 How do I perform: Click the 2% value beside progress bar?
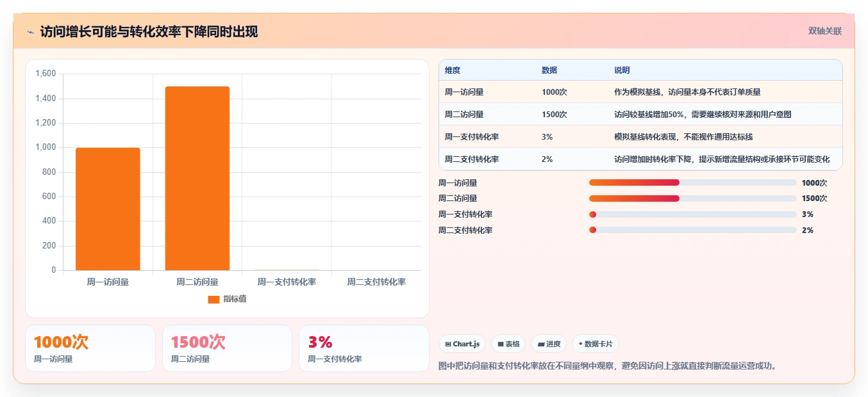pos(807,231)
